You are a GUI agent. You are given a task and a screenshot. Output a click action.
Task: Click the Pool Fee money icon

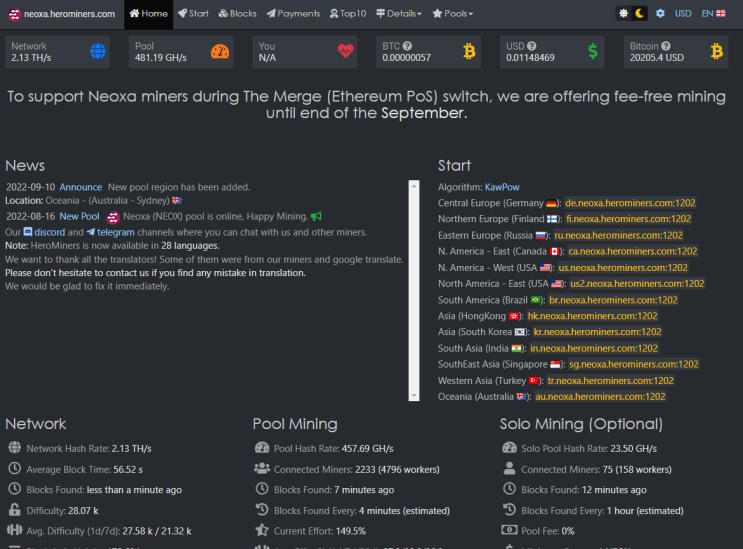[x=509, y=530]
